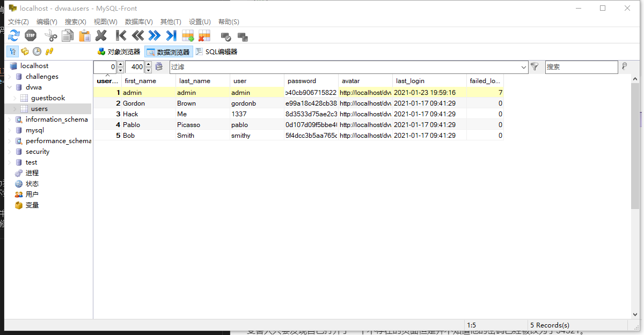Image resolution: width=644 pixels, height=335 pixels.
Task: Expand the security database node
Action: (9, 152)
